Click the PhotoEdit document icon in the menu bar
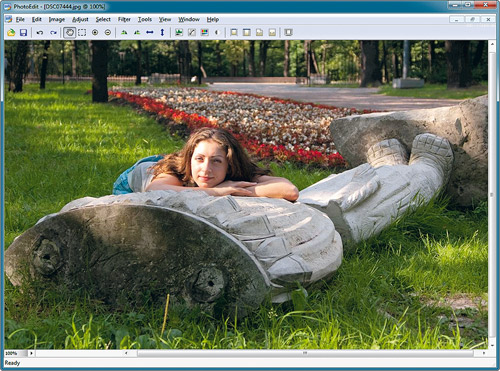The height and width of the screenshot is (371, 500). click(9, 19)
